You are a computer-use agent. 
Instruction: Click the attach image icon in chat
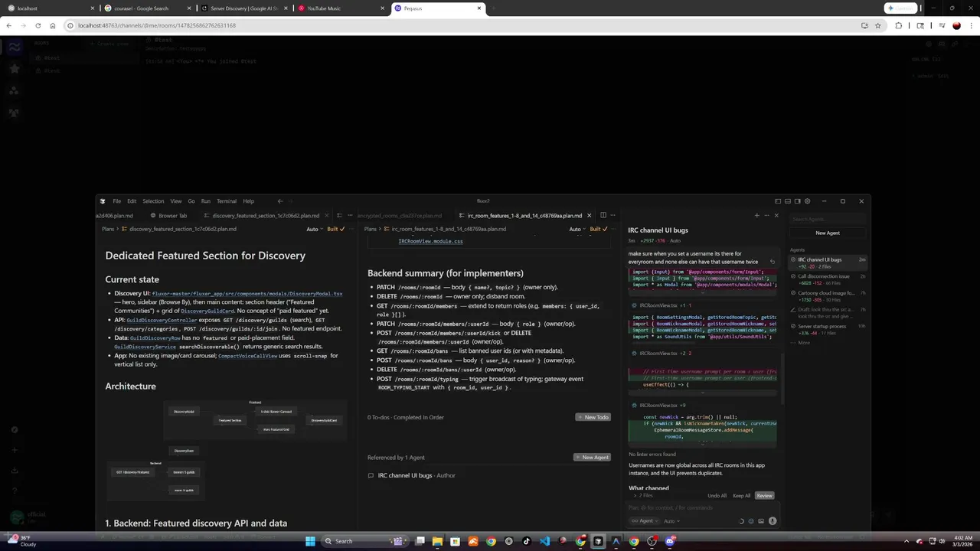coord(761,521)
